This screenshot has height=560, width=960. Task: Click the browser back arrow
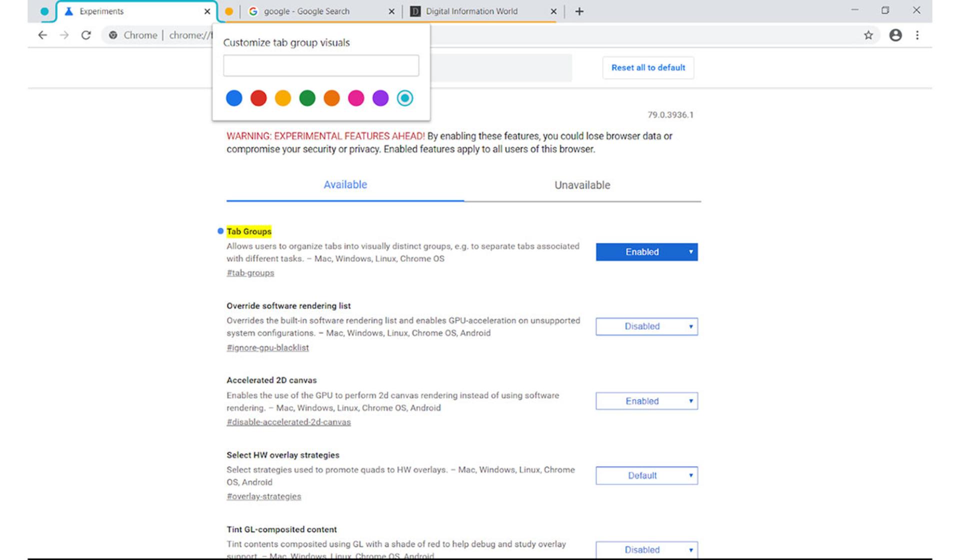point(42,35)
